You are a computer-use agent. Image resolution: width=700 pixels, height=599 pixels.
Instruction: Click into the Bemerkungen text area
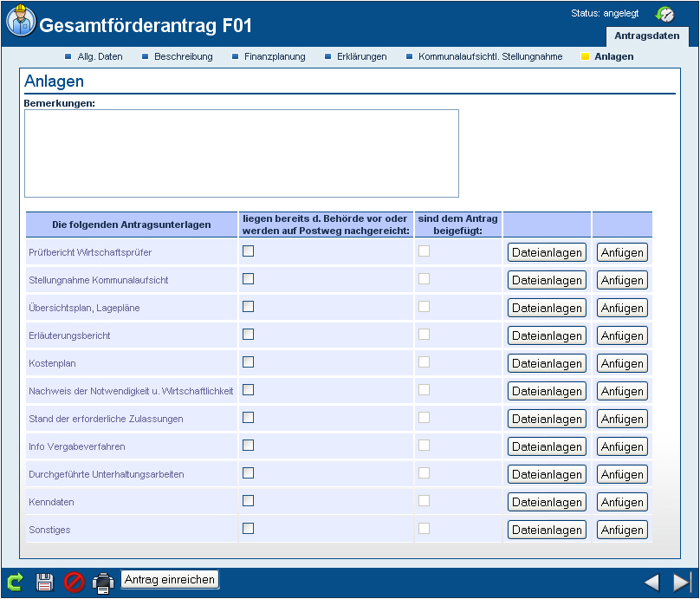coord(242,153)
